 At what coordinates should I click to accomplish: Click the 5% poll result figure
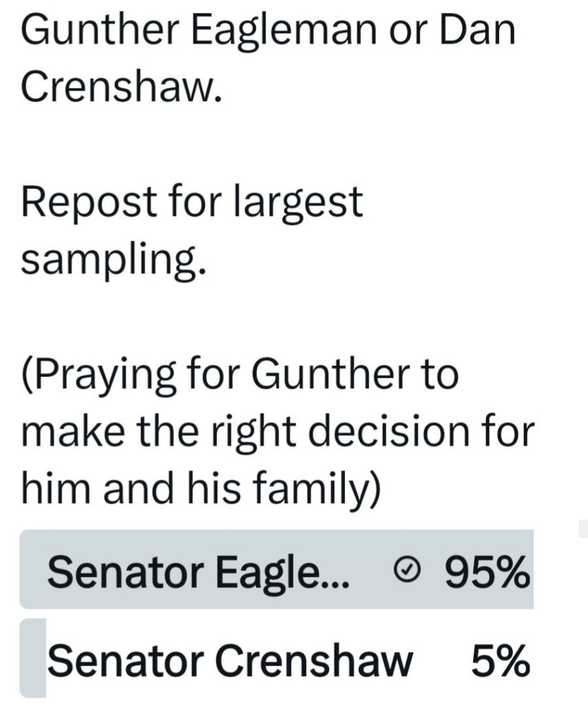tap(500, 661)
